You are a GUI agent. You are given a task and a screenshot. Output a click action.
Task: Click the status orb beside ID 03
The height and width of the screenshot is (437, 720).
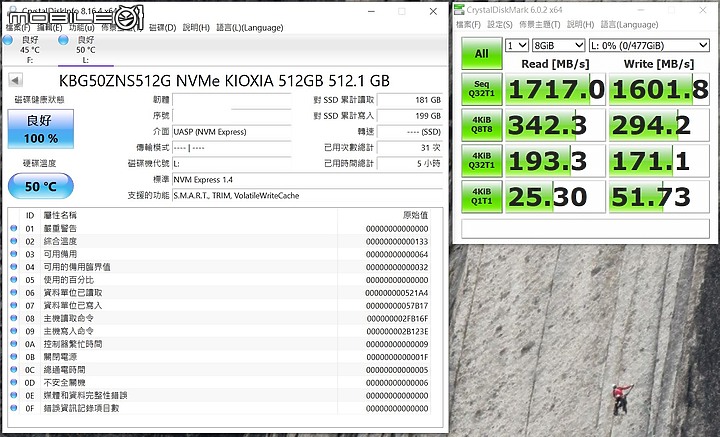[x=14, y=254]
